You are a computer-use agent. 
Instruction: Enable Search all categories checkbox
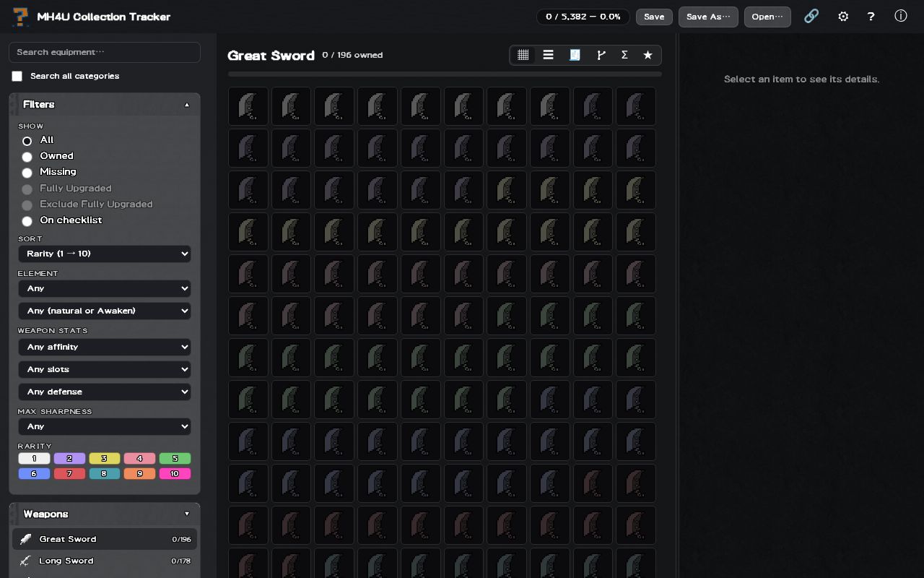17,76
